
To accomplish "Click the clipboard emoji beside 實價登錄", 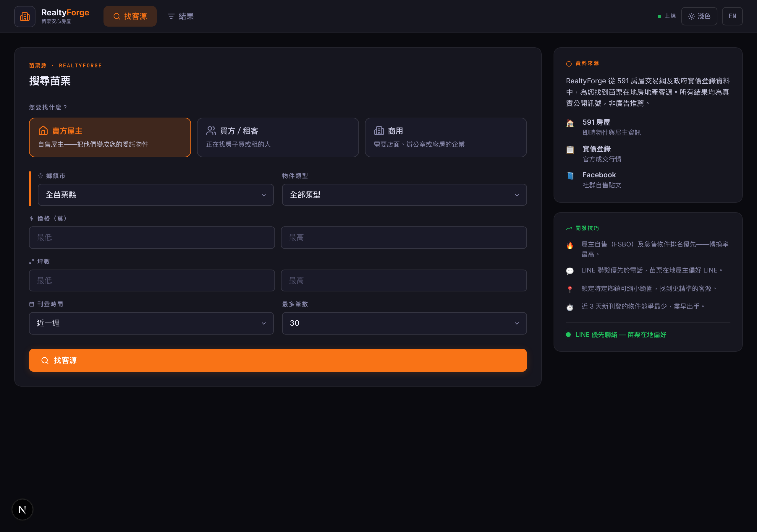I will point(570,150).
